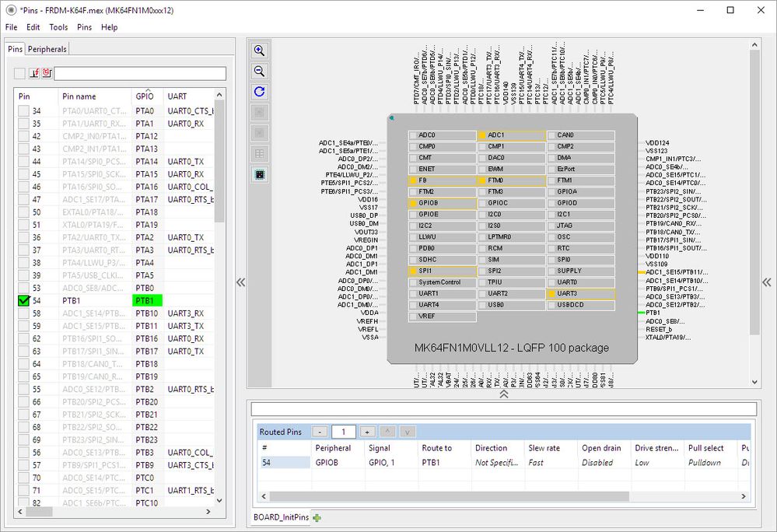Enable checkbox for pin 58 PTB10

click(x=23, y=313)
